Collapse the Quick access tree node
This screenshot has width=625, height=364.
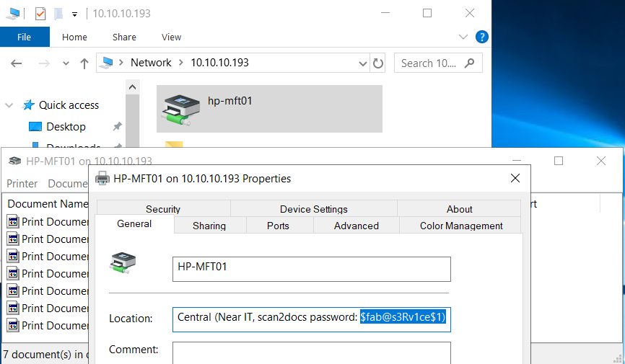[9, 105]
